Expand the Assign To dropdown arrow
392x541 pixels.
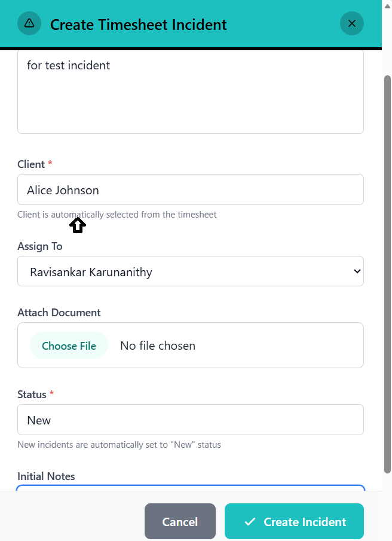(x=357, y=271)
